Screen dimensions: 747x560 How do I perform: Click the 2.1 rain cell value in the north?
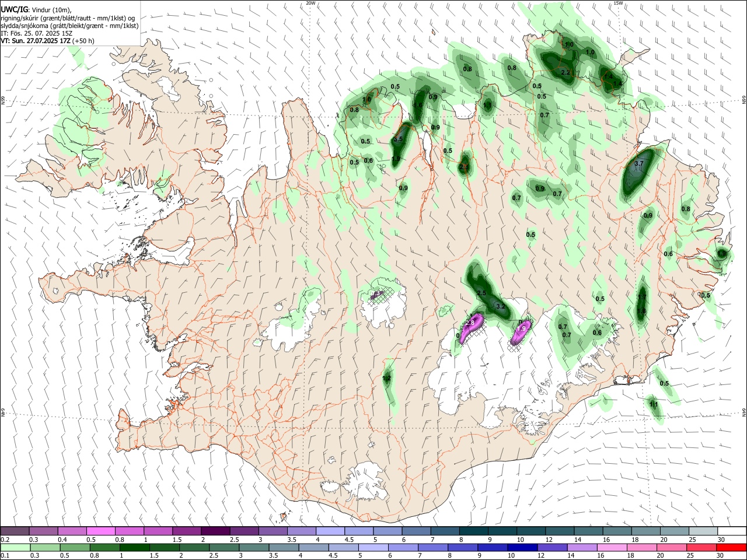click(x=465, y=166)
